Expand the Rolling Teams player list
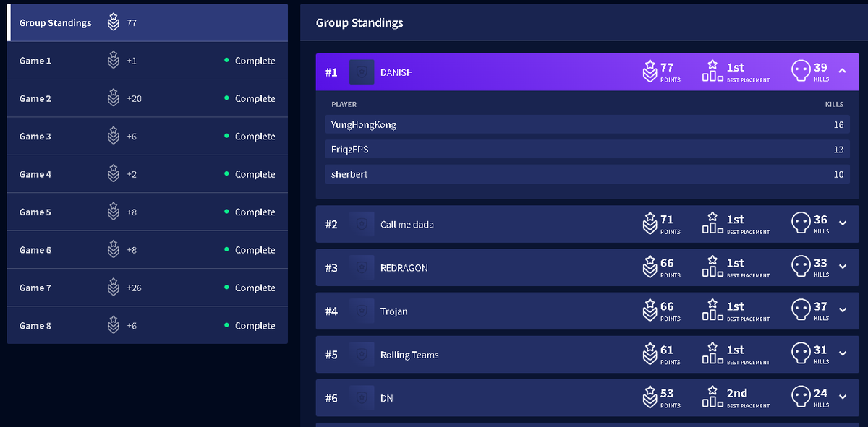The image size is (868, 427). 842,353
